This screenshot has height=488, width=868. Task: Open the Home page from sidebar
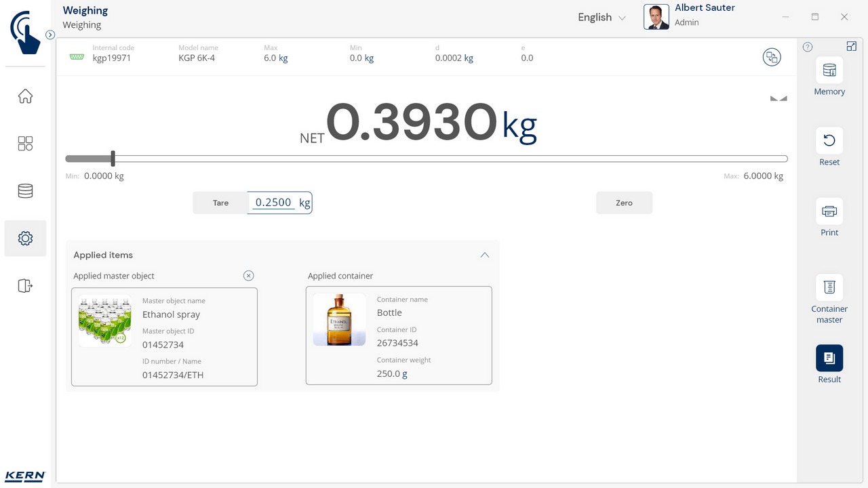25,96
